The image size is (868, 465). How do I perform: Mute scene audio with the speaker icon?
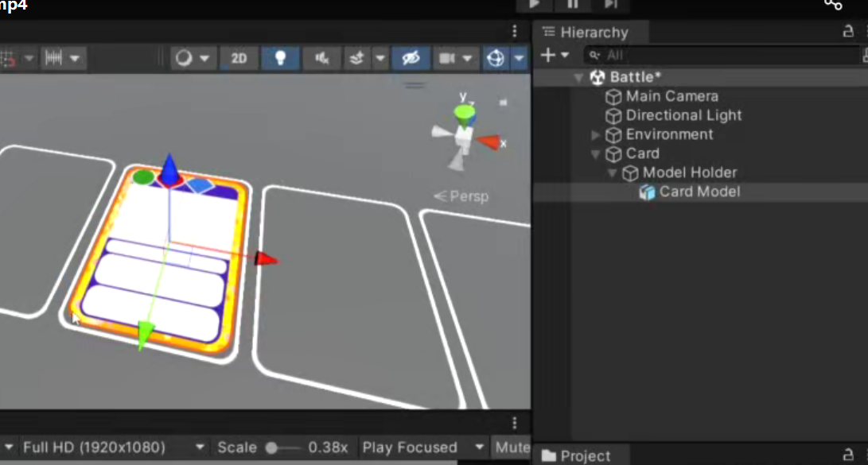[x=321, y=57]
